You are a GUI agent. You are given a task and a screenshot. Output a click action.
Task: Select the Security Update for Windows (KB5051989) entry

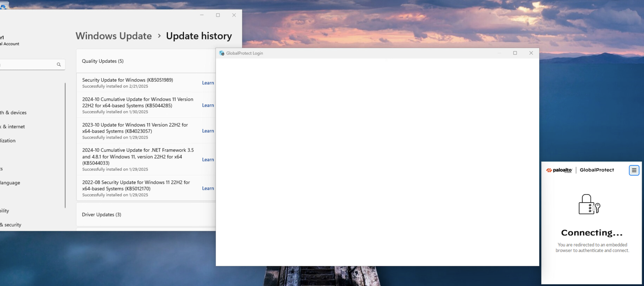[x=146, y=83]
